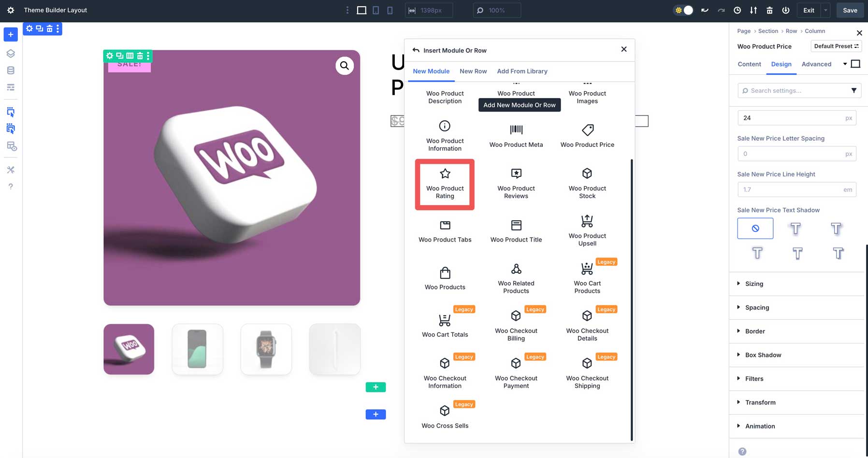
Task: Open the magnifier icon on product image
Action: click(345, 65)
